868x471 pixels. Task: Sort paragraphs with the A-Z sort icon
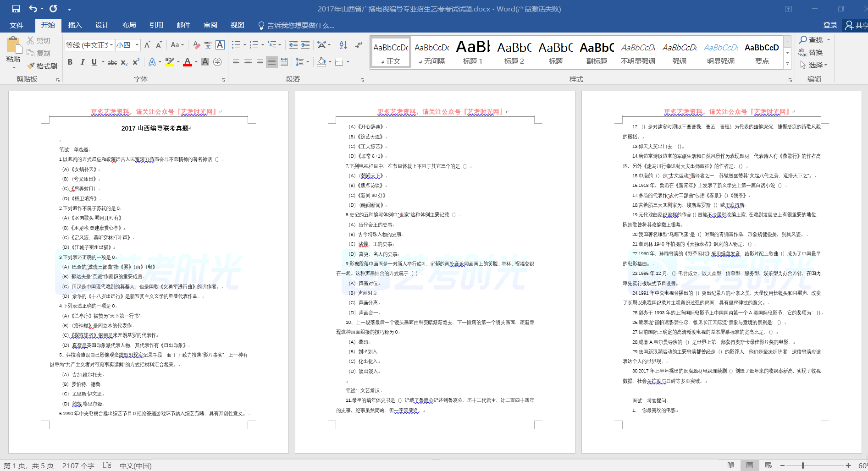tap(343, 45)
